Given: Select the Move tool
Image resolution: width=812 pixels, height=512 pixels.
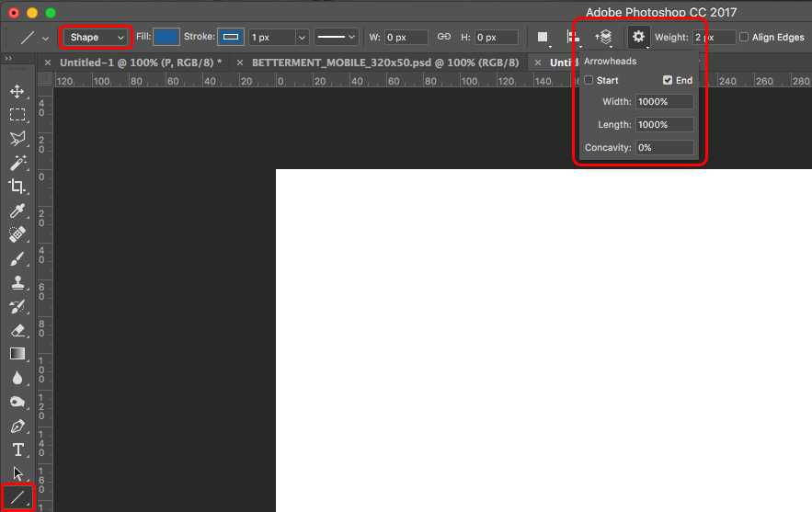Looking at the screenshot, I should coord(17,92).
